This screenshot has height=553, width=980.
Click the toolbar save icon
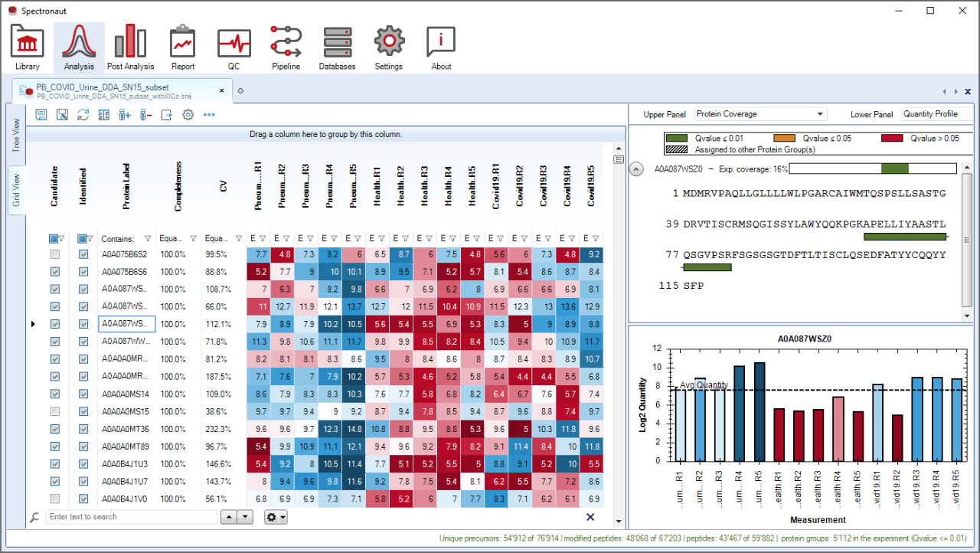point(41,114)
